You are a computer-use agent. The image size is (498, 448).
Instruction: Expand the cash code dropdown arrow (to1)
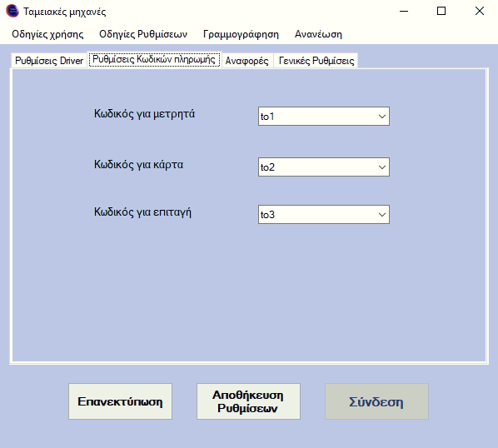[x=382, y=117]
